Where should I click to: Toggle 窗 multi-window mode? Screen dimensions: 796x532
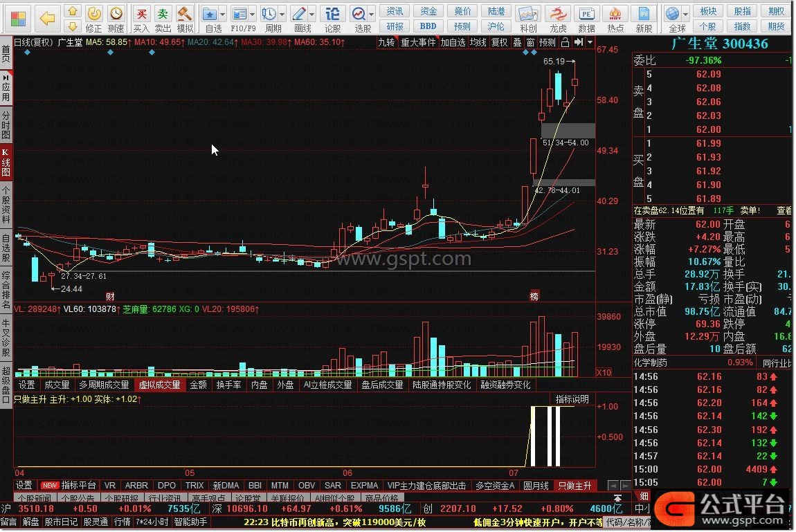(530, 43)
